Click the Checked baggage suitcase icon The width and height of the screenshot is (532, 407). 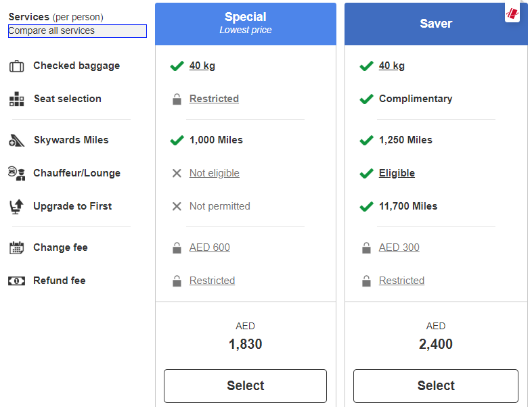point(16,66)
